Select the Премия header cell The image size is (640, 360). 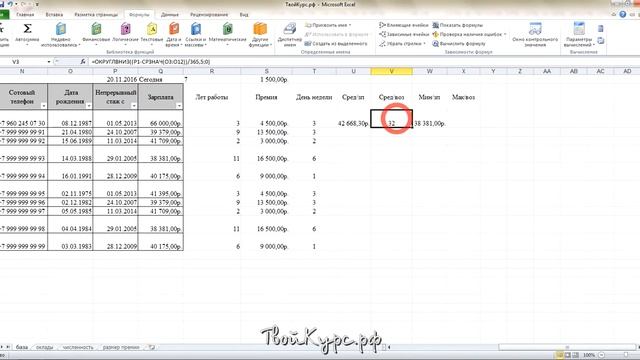coord(267,97)
